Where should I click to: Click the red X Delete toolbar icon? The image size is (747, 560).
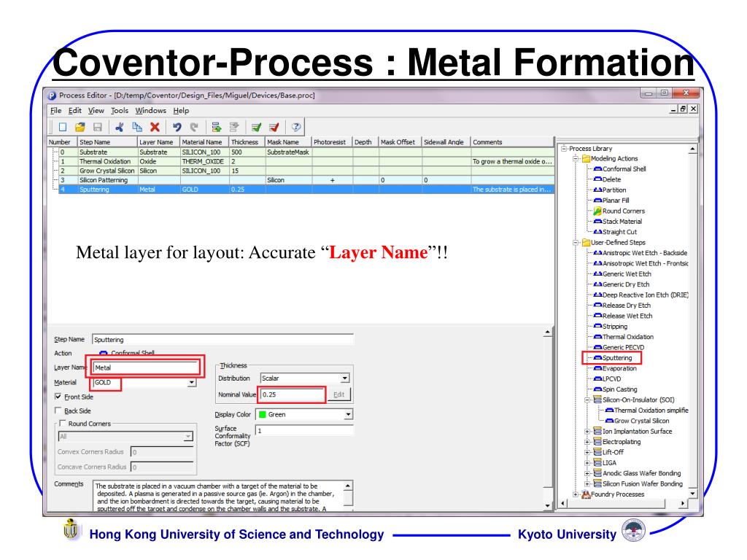click(155, 127)
